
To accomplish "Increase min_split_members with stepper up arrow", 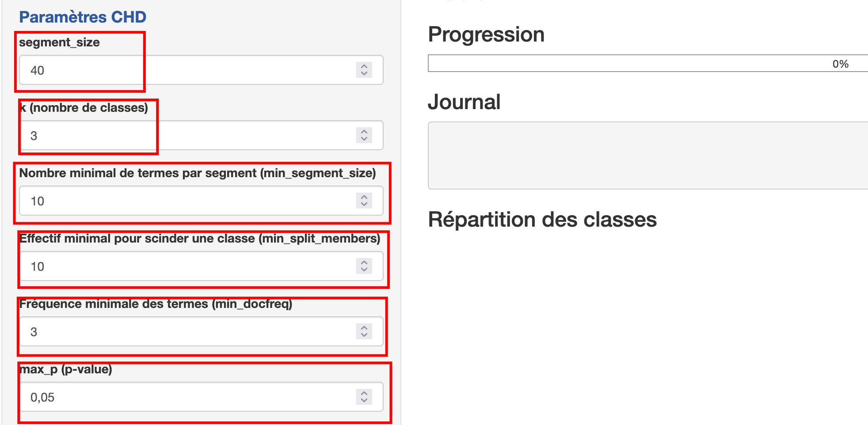I will click(x=364, y=262).
